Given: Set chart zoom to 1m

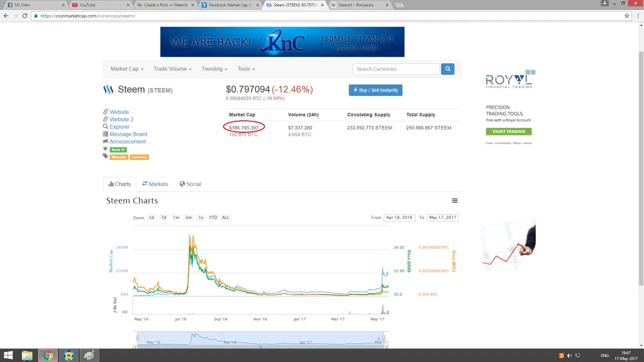Looking at the screenshot, I should [x=176, y=217].
